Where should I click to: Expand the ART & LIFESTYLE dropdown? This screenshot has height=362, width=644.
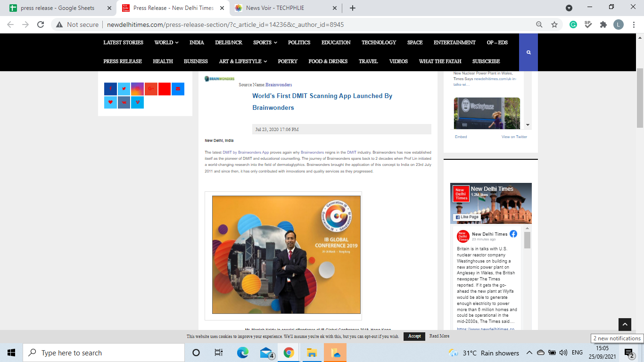(x=243, y=61)
